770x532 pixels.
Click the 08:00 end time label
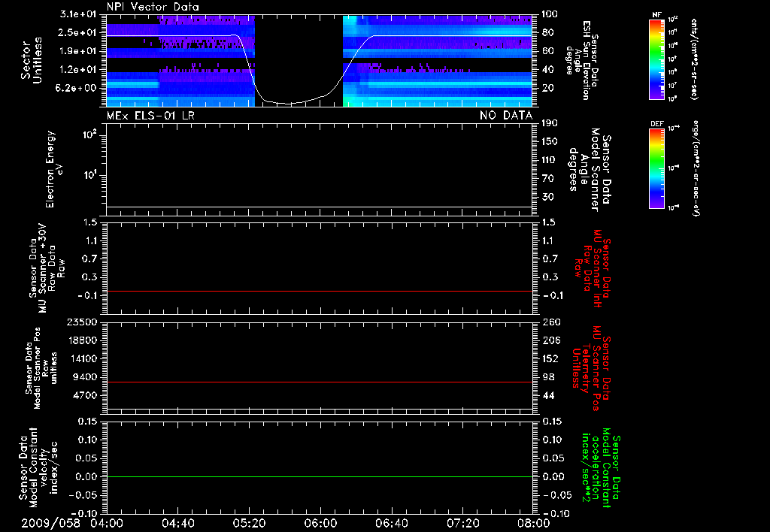point(532,523)
